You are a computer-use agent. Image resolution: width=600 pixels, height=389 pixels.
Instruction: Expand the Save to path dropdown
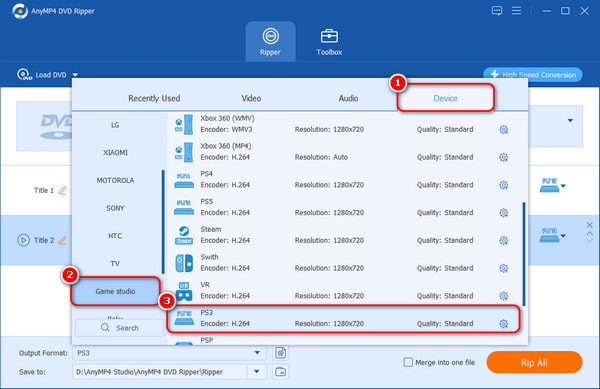tap(257, 371)
